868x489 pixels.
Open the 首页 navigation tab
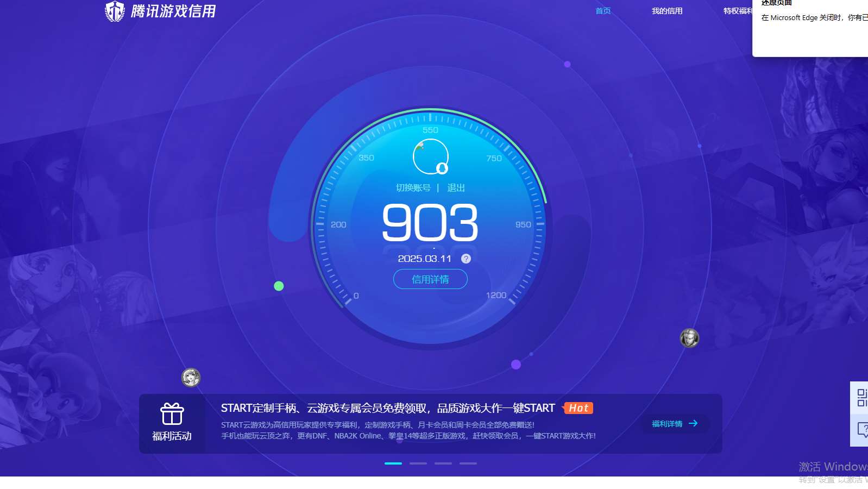603,11
